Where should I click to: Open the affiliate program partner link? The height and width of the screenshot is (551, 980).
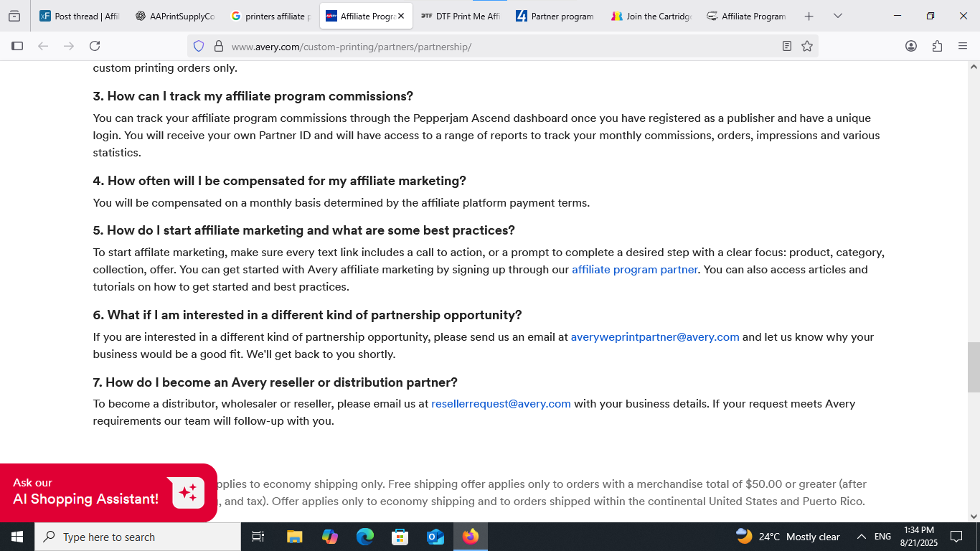point(634,270)
